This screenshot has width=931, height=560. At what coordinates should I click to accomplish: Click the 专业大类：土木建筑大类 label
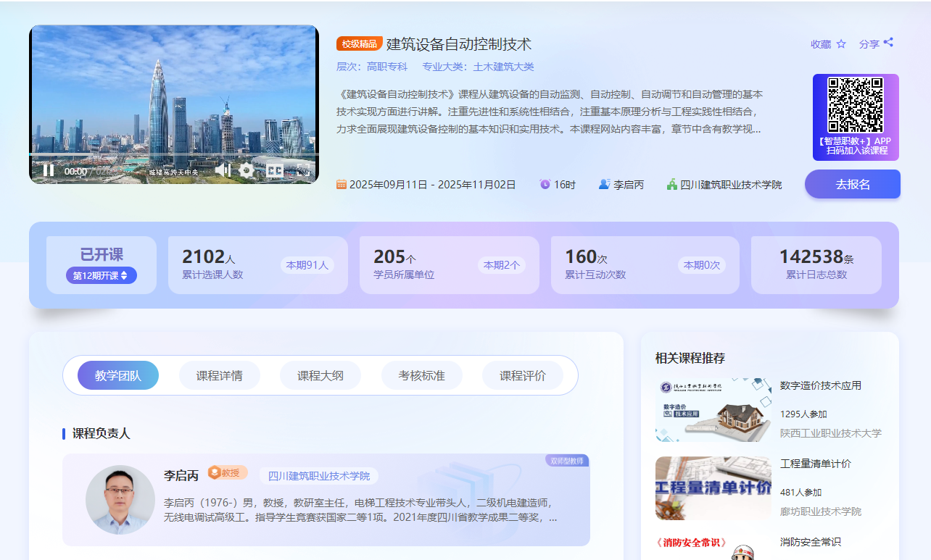[x=478, y=67]
